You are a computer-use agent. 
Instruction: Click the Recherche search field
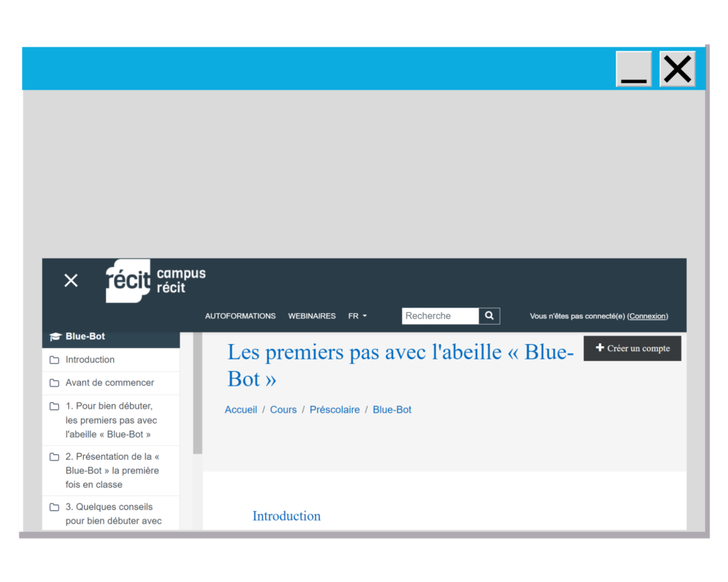point(440,316)
